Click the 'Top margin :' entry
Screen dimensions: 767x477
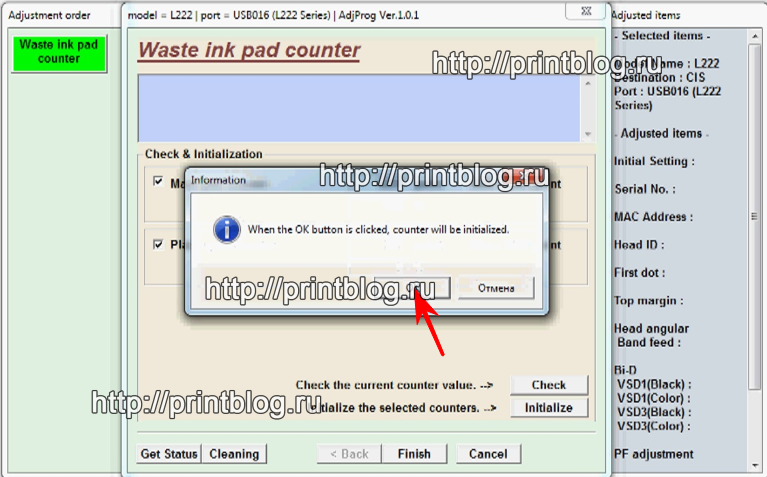[648, 301]
